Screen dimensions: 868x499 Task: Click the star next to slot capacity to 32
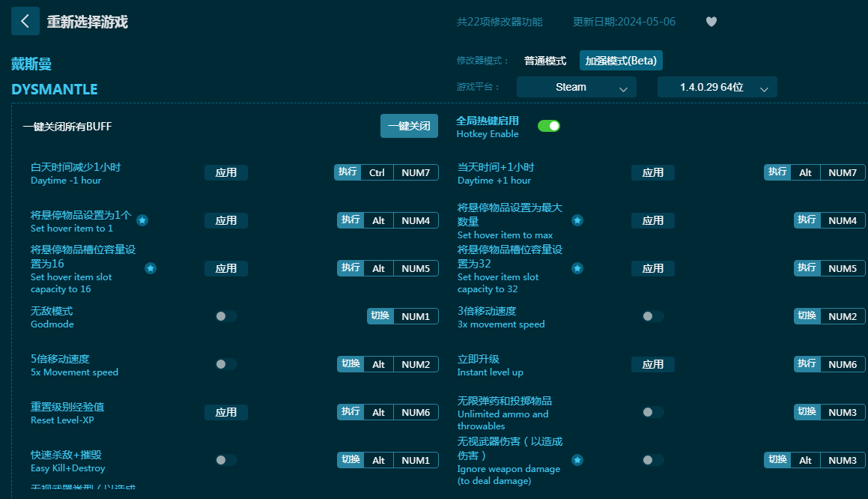tap(577, 269)
